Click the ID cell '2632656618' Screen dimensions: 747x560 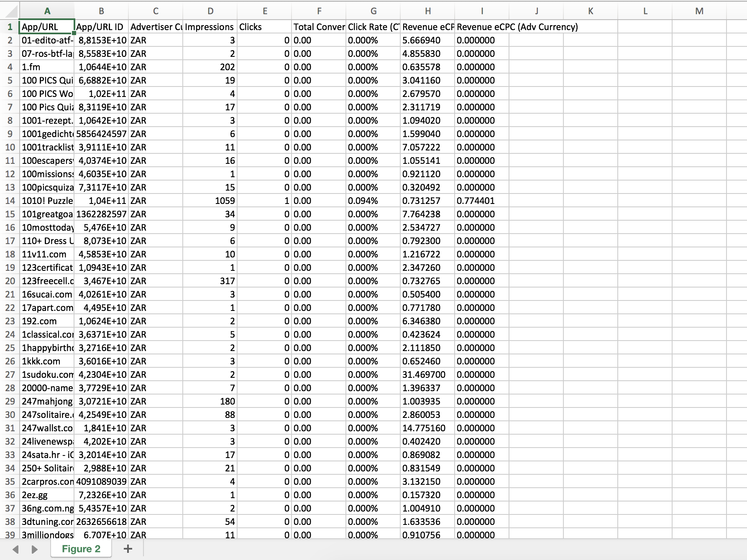[102, 522]
